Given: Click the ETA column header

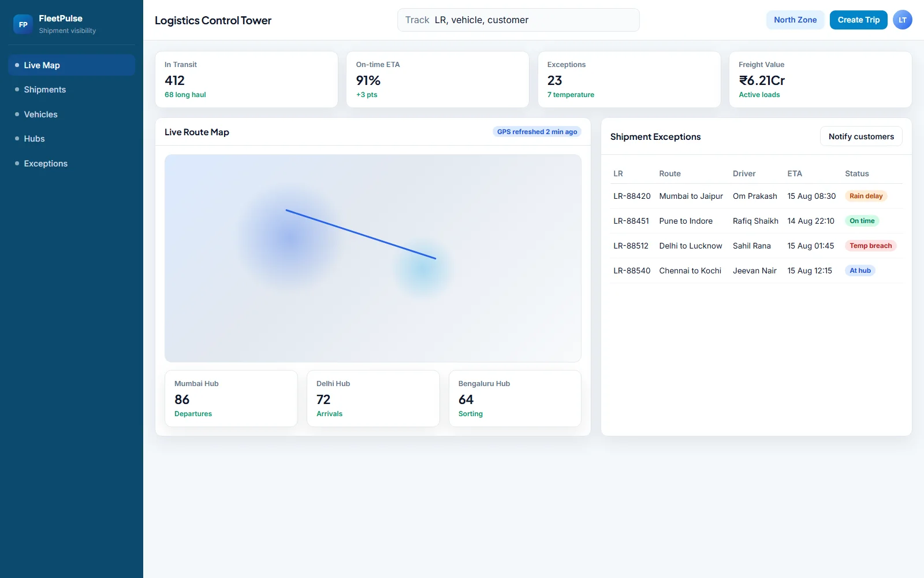Looking at the screenshot, I should [795, 173].
